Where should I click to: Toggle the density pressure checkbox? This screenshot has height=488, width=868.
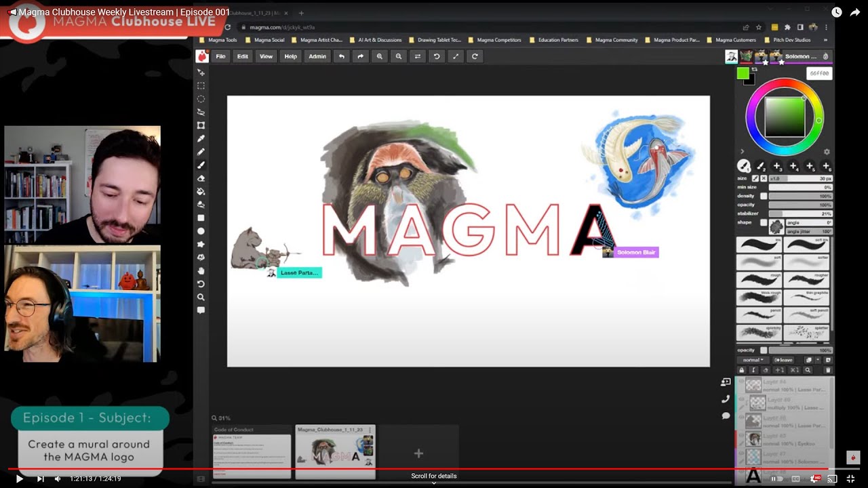pyautogui.click(x=764, y=196)
